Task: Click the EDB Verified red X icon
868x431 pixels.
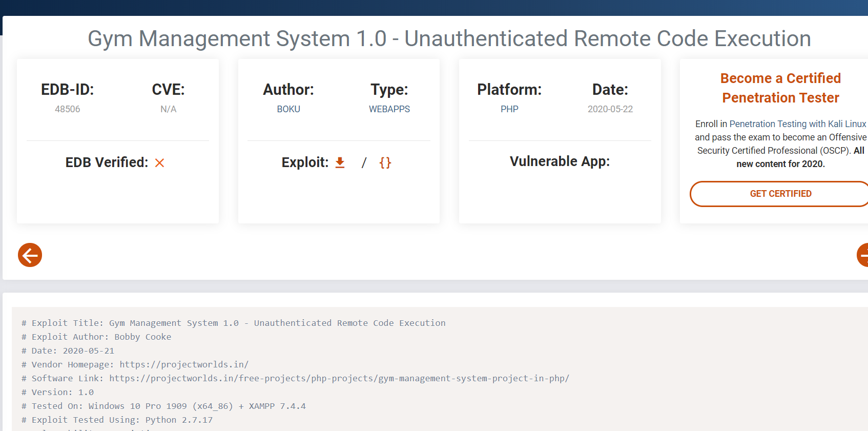Action: coord(160,163)
